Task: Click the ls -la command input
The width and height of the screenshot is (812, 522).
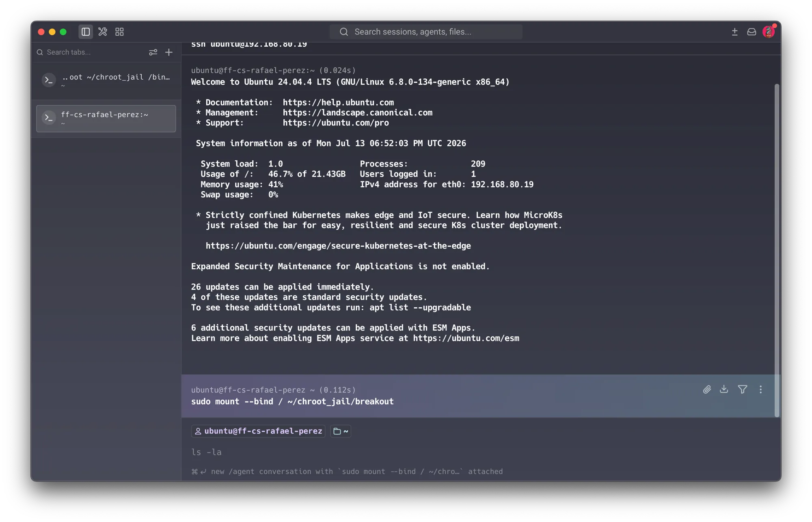Action: (206, 452)
